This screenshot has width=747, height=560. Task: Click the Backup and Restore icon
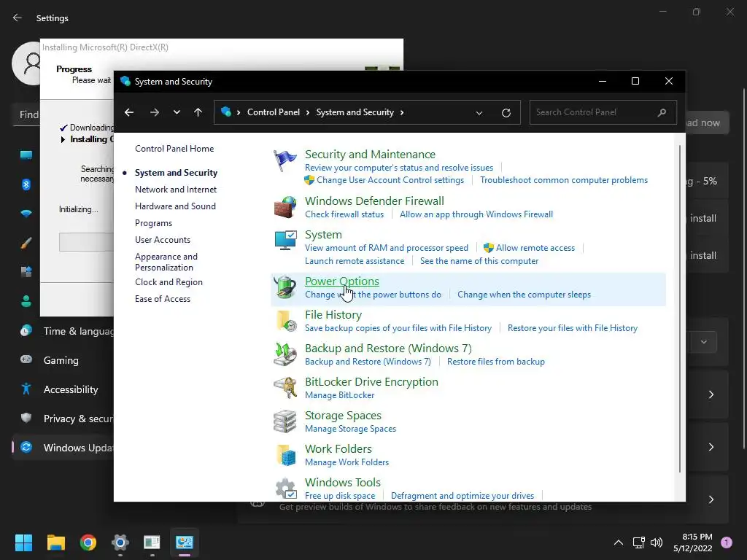(x=285, y=354)
